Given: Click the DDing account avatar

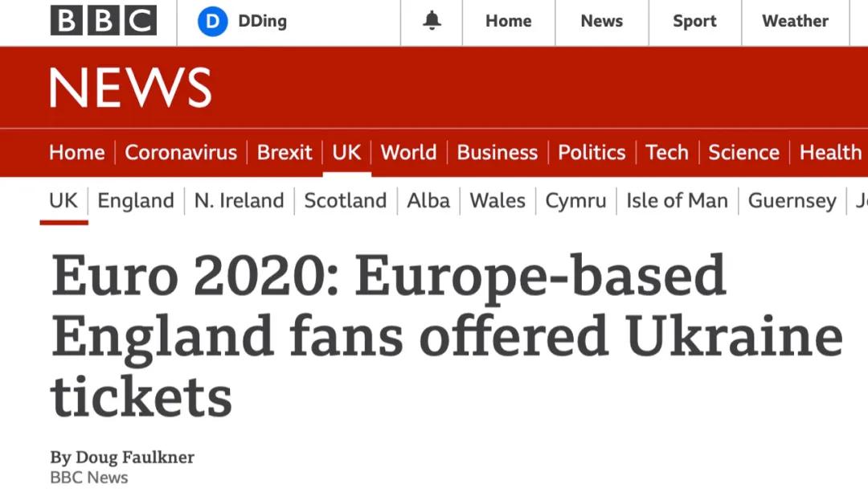Looking at the screenshot, I should 211,21.
